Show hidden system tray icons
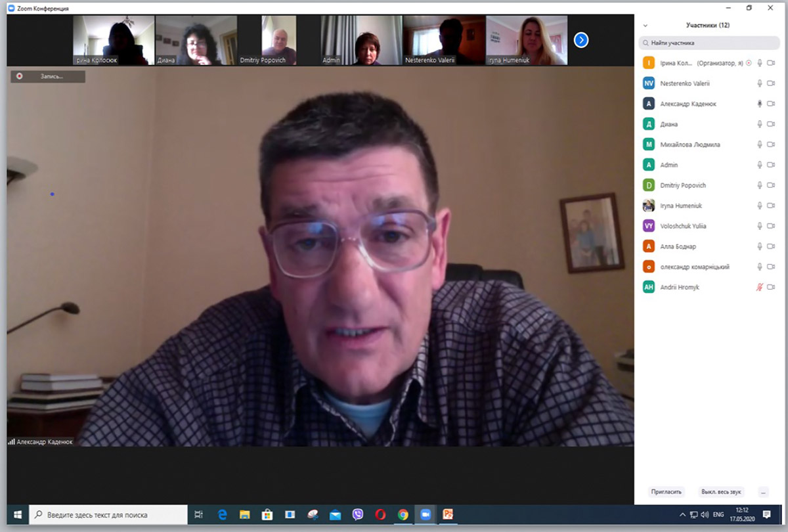 point(682,515)
